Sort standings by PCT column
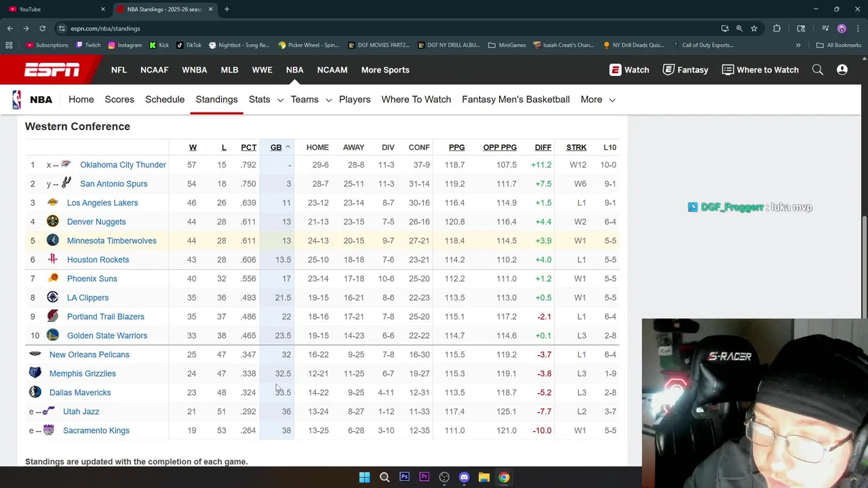 (x=249, y=147)
